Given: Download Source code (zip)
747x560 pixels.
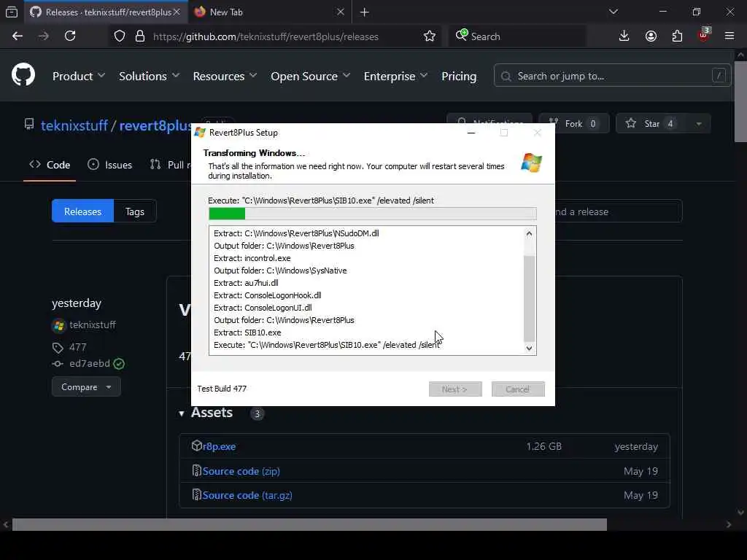Looking at the screenshot, I should tap(241, 471).
